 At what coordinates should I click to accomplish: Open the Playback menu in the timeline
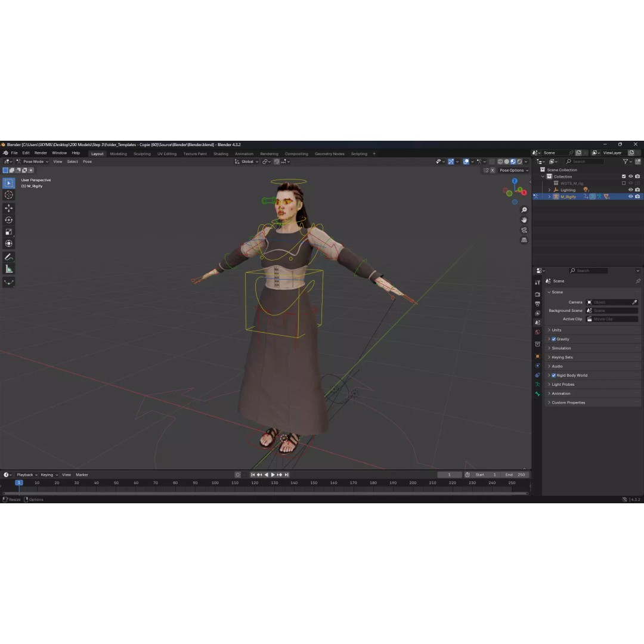coord(27,475)
